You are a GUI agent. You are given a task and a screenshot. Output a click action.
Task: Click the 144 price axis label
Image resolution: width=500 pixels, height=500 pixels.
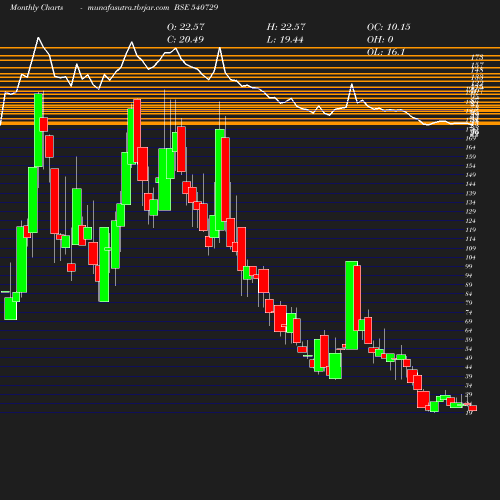coord(470,184)
